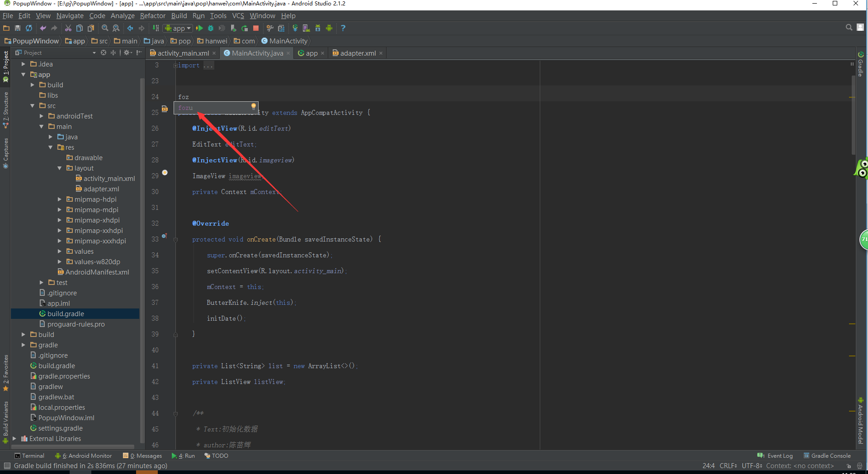Open the app run configuration dropdown
Screen dimensions: 868x474
point(178,28)
